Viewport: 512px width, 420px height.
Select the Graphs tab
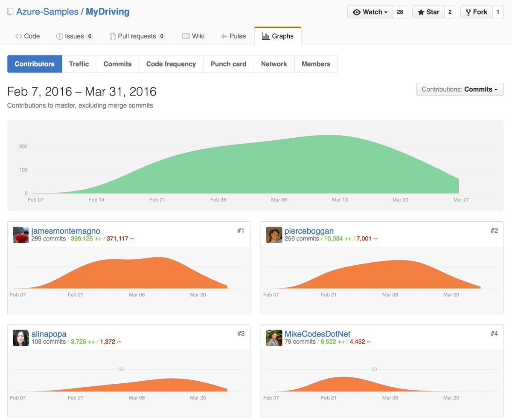[278, 36]
